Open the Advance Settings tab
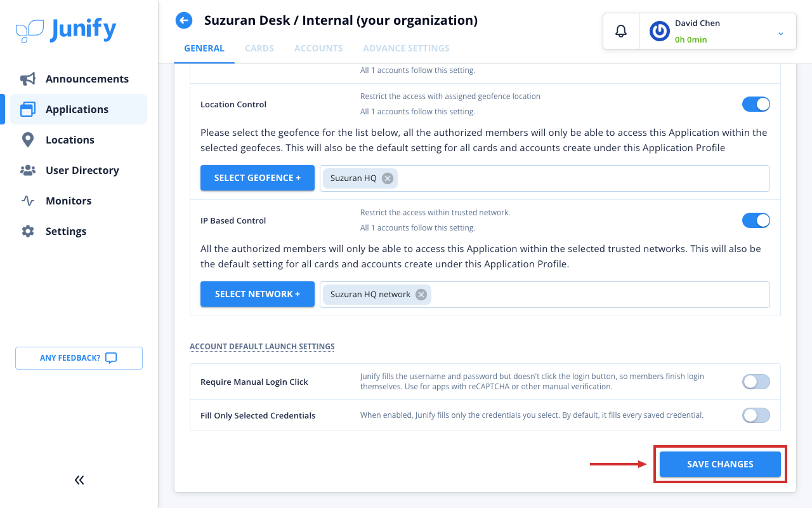 coord(406,48)
